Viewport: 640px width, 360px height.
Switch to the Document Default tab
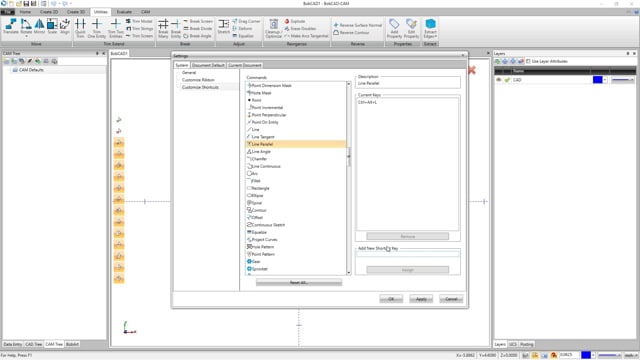coord(208,65)
